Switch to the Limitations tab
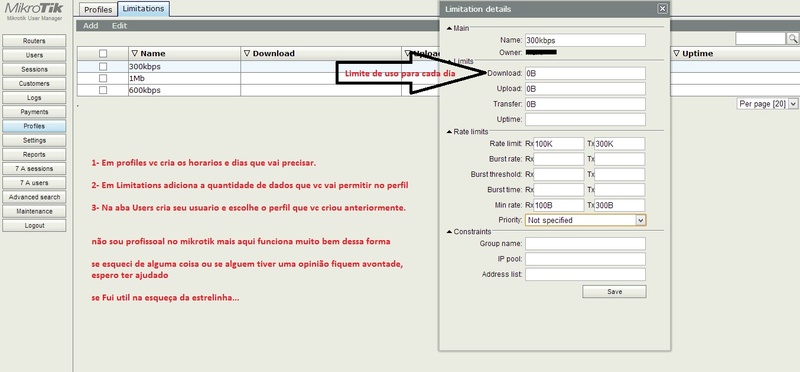This screenshot has width=800, height=372. pos(143,9)
